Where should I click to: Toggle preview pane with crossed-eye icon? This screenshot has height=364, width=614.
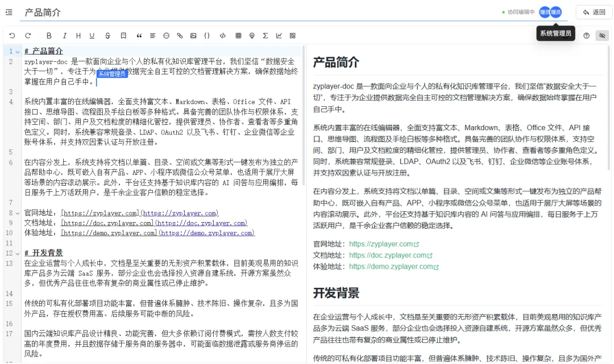point(602,36)
